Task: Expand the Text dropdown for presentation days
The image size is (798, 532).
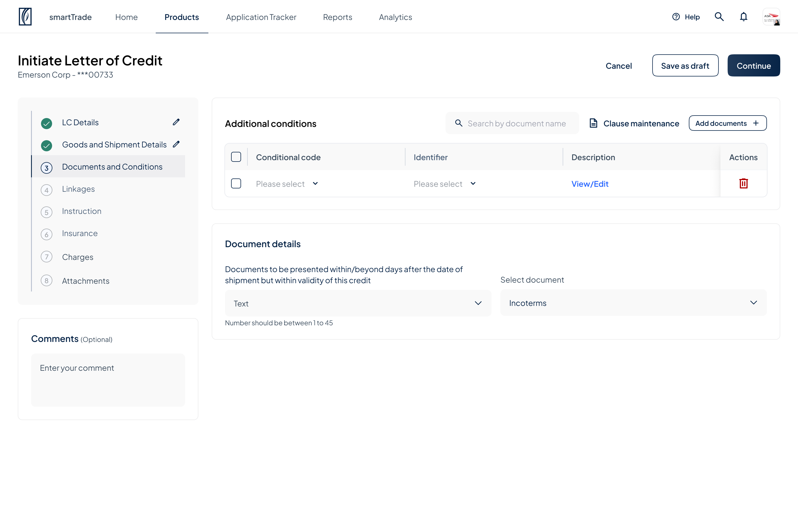Action: coord(358,303)
